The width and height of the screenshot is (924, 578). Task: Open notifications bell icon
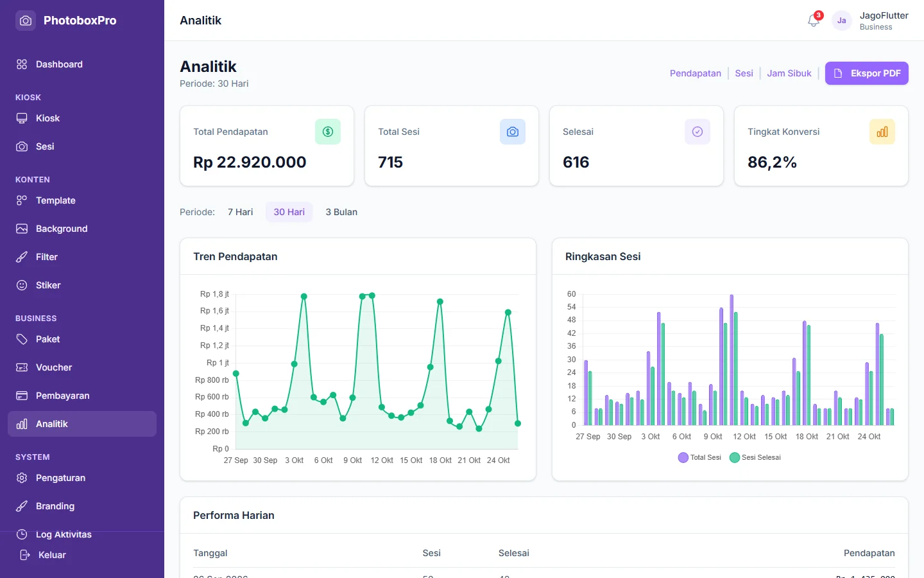tap(814, 21)
